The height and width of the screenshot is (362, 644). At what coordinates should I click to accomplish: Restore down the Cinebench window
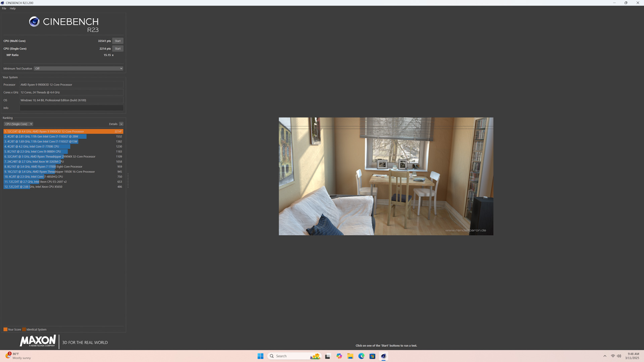coord(626,3)
